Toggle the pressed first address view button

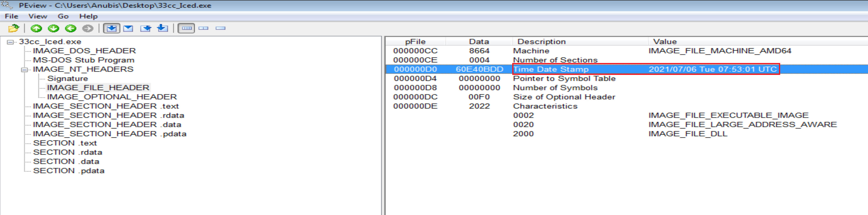click(x=111, y=29)
